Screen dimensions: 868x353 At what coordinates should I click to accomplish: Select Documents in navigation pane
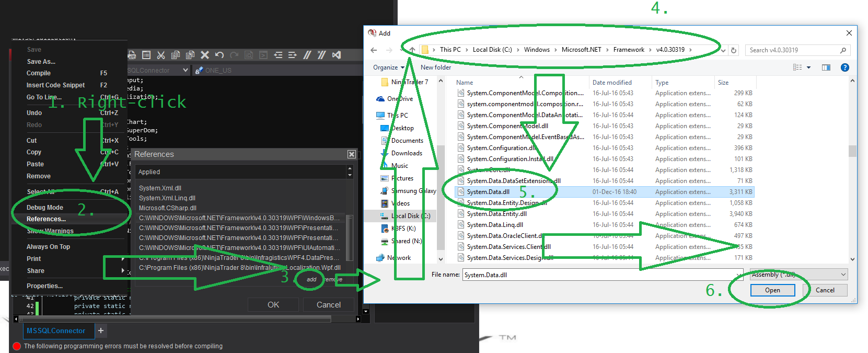pyautogui.click(x=407, y=141)
